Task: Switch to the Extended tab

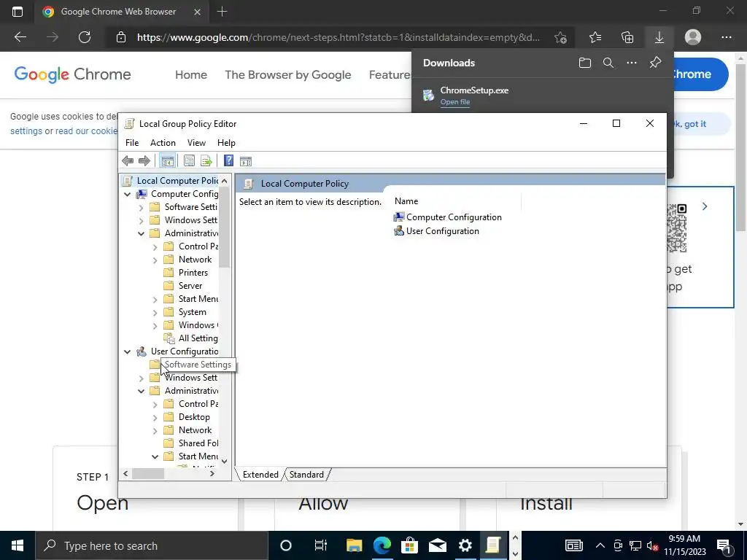Action: click(260, 474)
